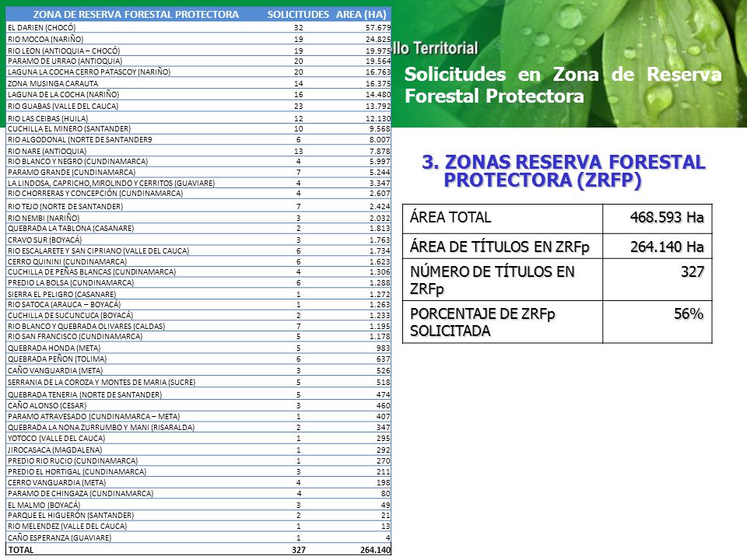747x560 pixels.
Task: Click 'PARAMO ATRAVESADO (CUNDINAMARCA – META)' label
Action: pos(93,417)
